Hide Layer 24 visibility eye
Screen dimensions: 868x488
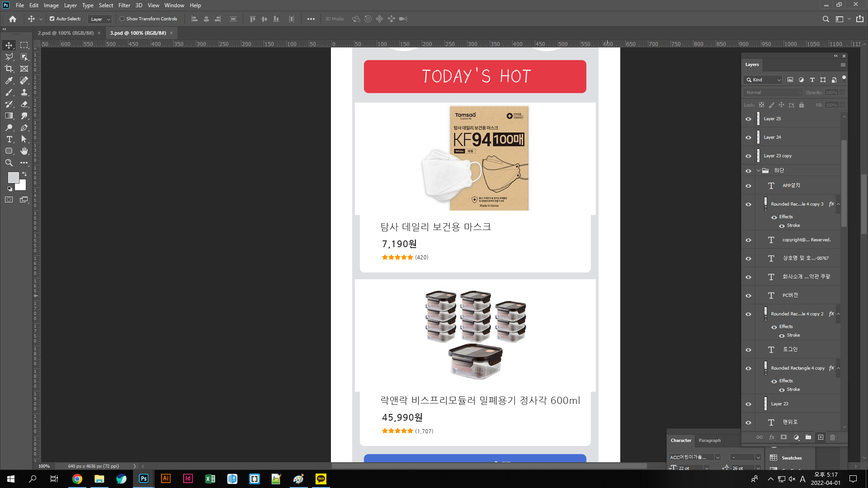748,138
